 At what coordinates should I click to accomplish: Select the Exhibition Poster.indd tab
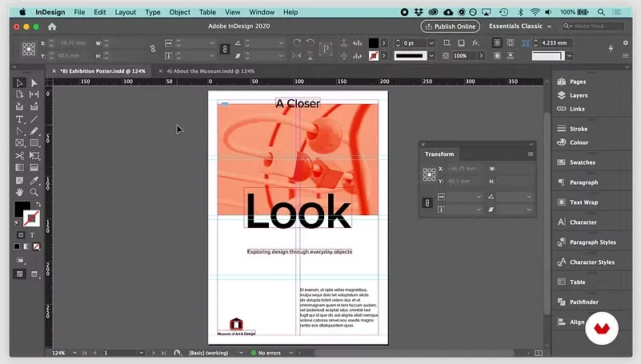[x=102, y=71]
